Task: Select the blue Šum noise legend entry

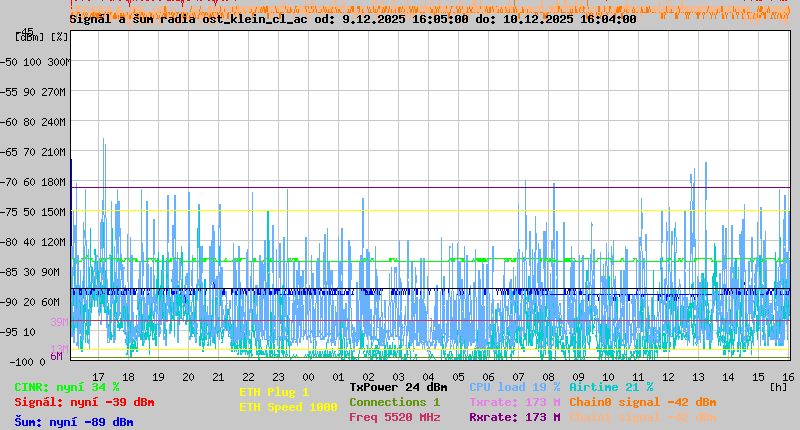Action: click(x=74, y=422)
